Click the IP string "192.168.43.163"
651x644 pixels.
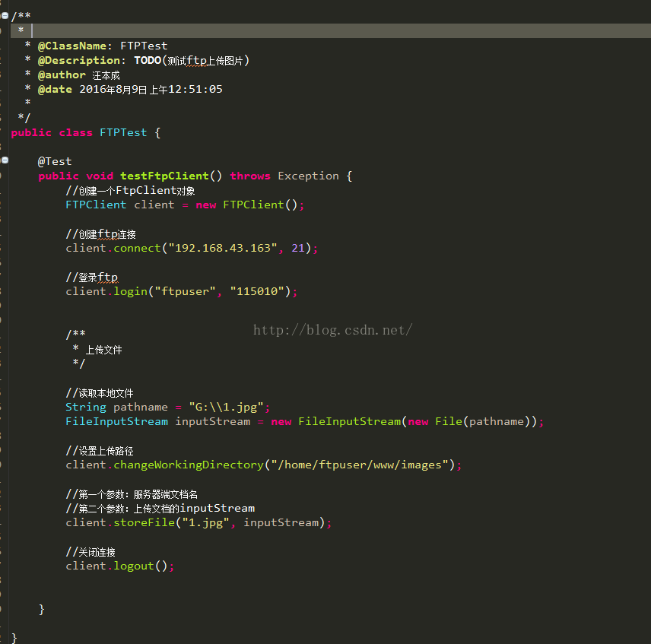pyautogui.click(x=223, y=248)
